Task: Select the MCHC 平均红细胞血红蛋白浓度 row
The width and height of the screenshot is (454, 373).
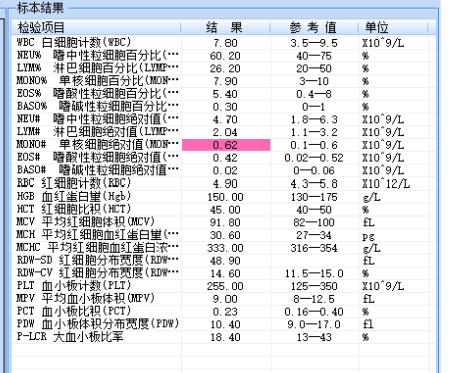Action: [224, 248]
